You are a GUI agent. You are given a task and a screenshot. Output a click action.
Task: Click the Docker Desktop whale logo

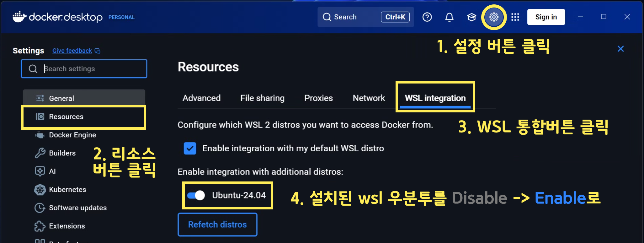click(19, 17)
